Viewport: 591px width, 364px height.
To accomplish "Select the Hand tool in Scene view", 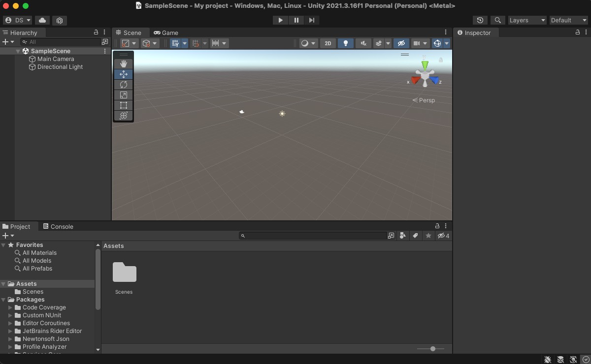I will pos(123,63).
